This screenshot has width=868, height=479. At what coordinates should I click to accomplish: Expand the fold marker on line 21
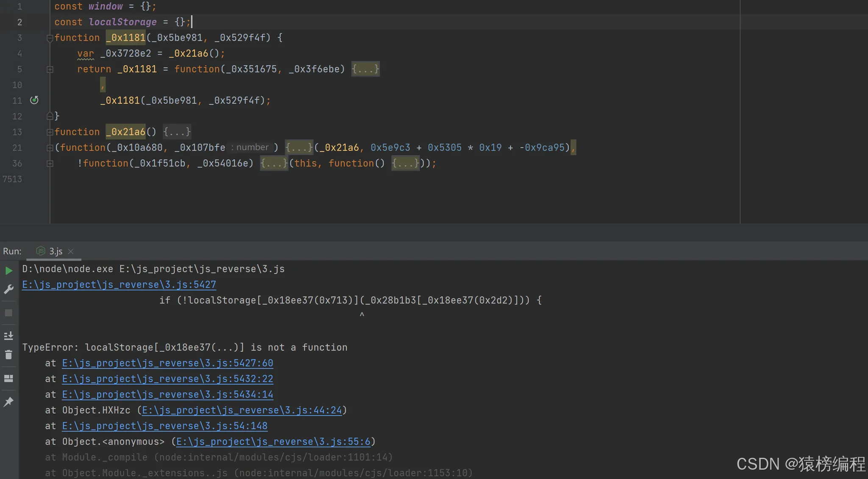click(50, 148)
